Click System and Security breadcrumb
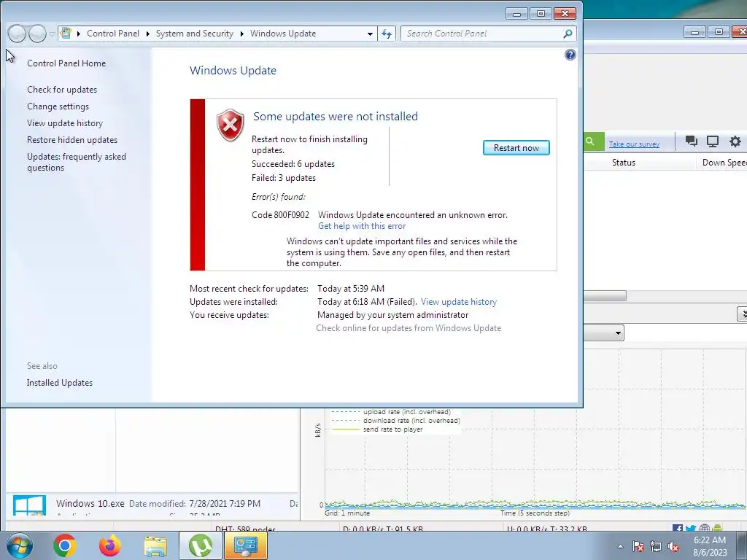 [x=194, y=34]
